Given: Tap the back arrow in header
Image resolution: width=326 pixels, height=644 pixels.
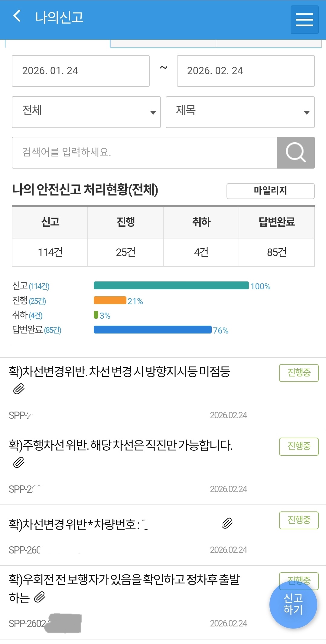Looking at the screenshot, I should click(17, 16).
